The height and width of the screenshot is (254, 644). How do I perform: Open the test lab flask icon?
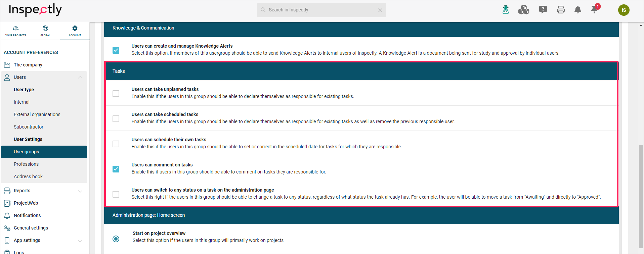(x=506, y=10)
